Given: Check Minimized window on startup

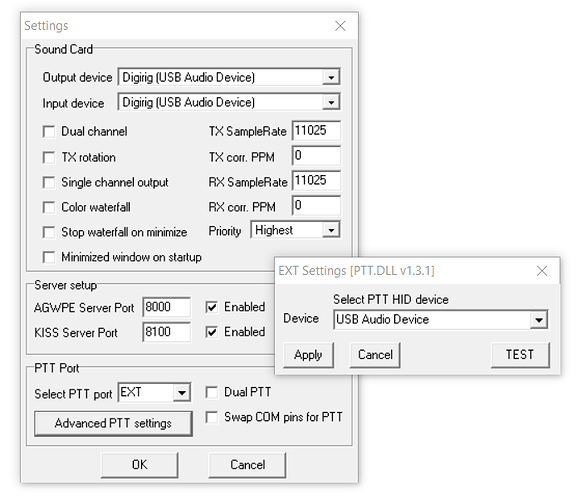Looking at the screenshot, I should (x=49, y=257).
